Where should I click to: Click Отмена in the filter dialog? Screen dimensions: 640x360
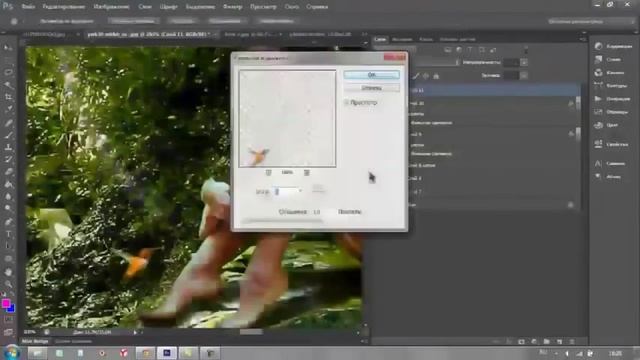click(x=371, y=88)
